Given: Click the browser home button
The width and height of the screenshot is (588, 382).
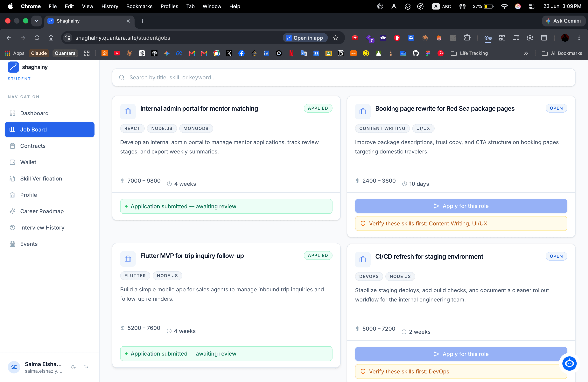Looking at the screenshot, I should (x=51, y=38).
